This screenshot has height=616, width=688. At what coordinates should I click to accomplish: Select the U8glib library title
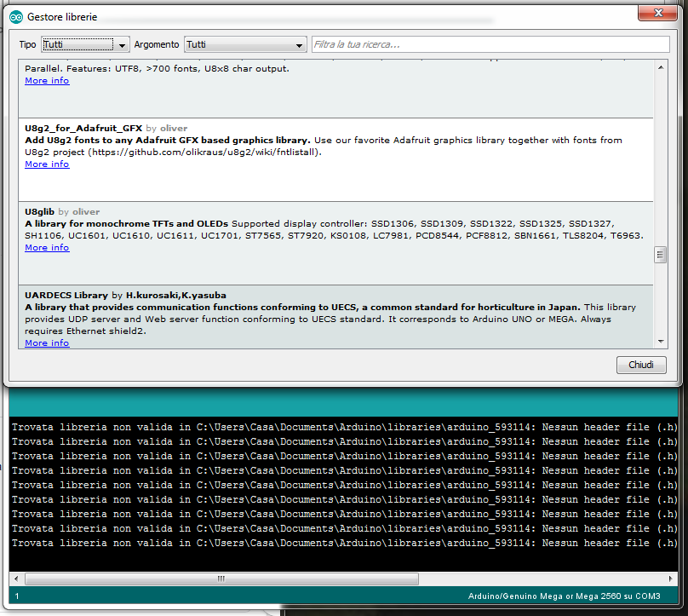coord(39,211)
